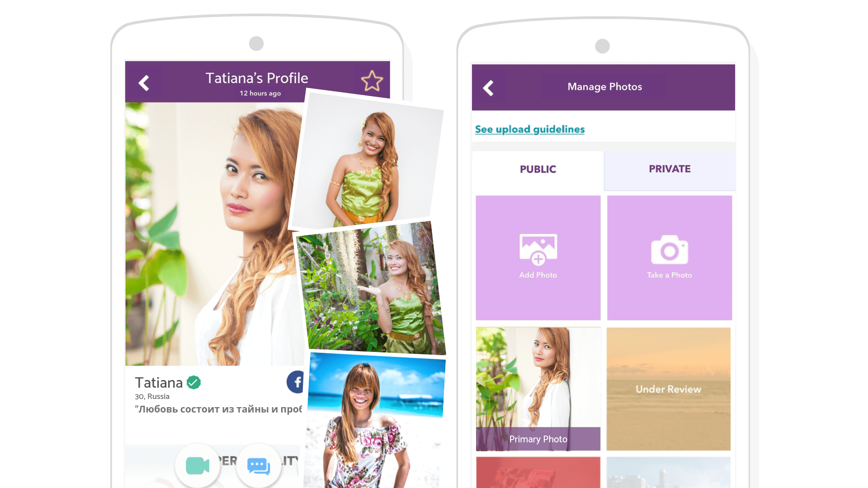Click the Take a Photo camera icon
The width and height of the screenshot is (868, 488).
point(669,250)
